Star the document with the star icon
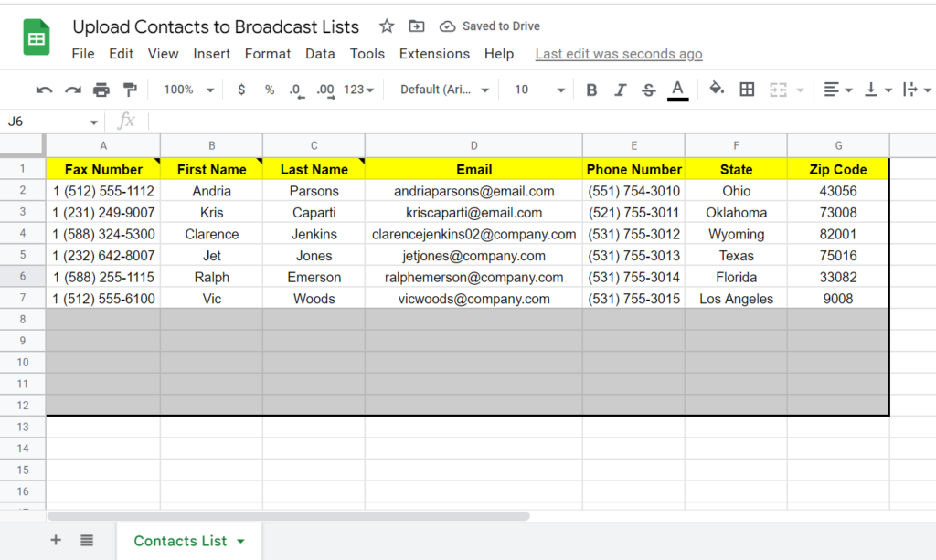The width and height of the screenshot is (936, 560). tap(387, 26)
